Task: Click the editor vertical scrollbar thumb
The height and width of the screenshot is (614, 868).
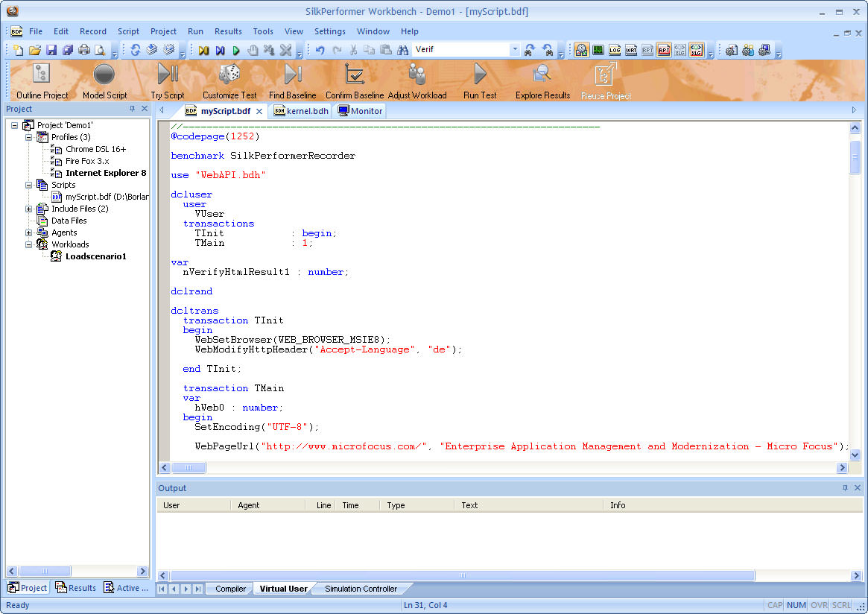Action: [x=855, y=156]
